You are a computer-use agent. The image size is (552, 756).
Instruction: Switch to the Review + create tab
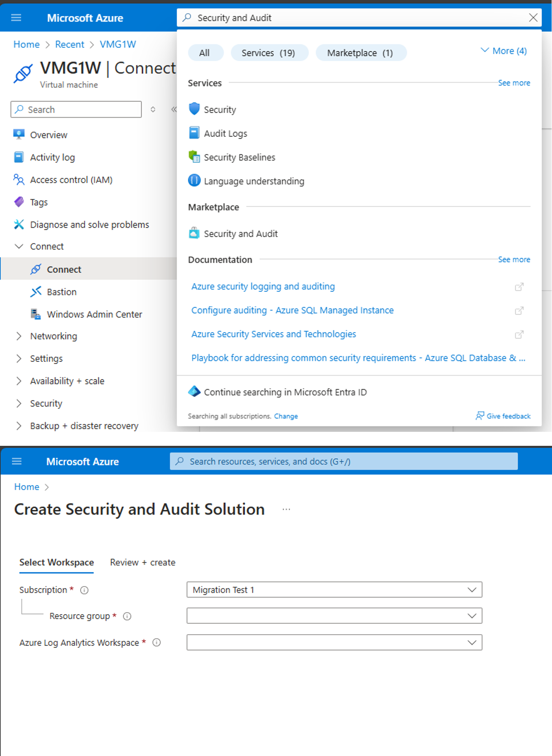[x=142, y=562]
